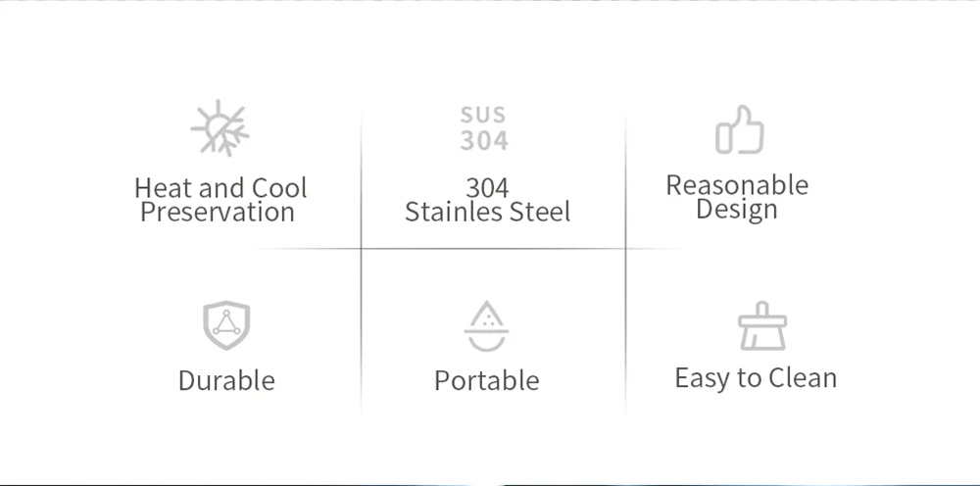The height and width of the screenshot is (486, 980).
Task: Open the Heat and Cool Preservation label
Action: [220, 200]
